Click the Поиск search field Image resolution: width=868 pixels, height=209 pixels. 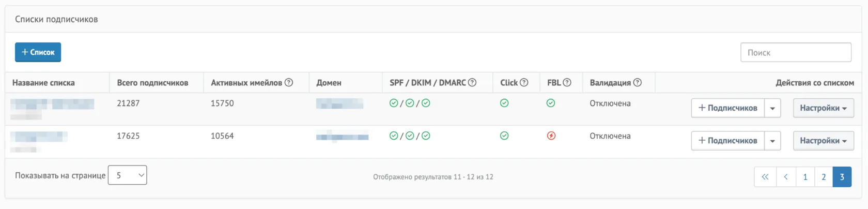[796, 52]
